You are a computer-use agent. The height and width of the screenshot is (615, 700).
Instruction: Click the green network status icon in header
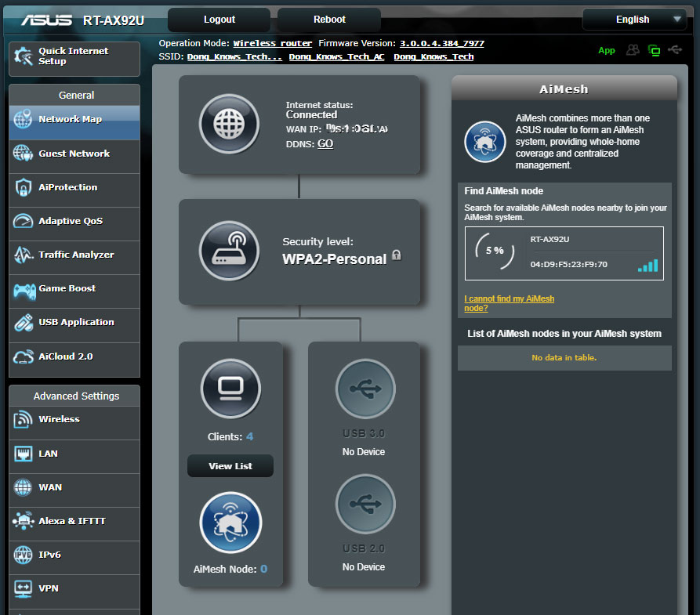tap(654, 50)
